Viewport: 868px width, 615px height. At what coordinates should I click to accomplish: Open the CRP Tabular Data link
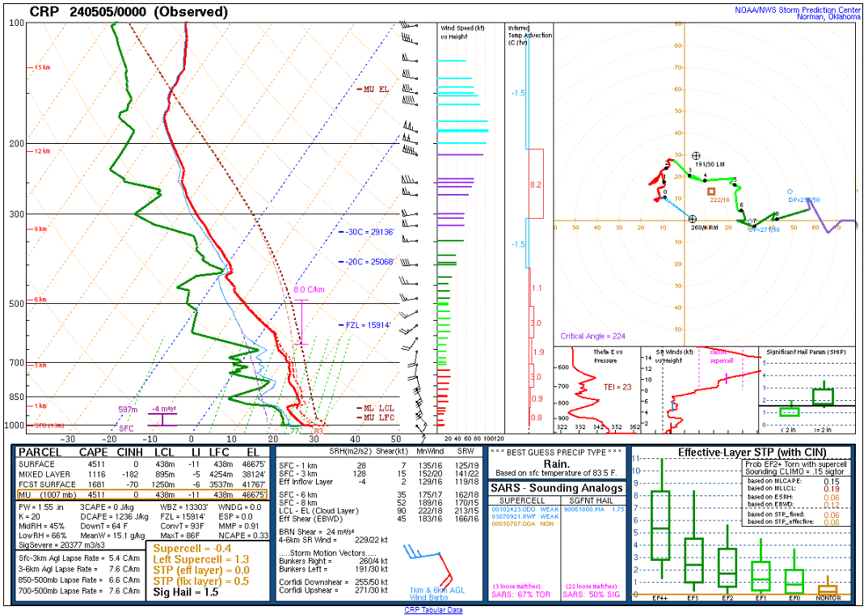pyautogui.click(x=433, y=610)
